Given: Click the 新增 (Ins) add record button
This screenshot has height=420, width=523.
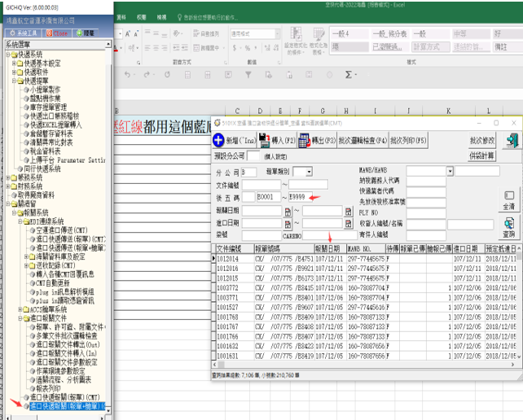Looking at the screenshot, I should 232,140.
